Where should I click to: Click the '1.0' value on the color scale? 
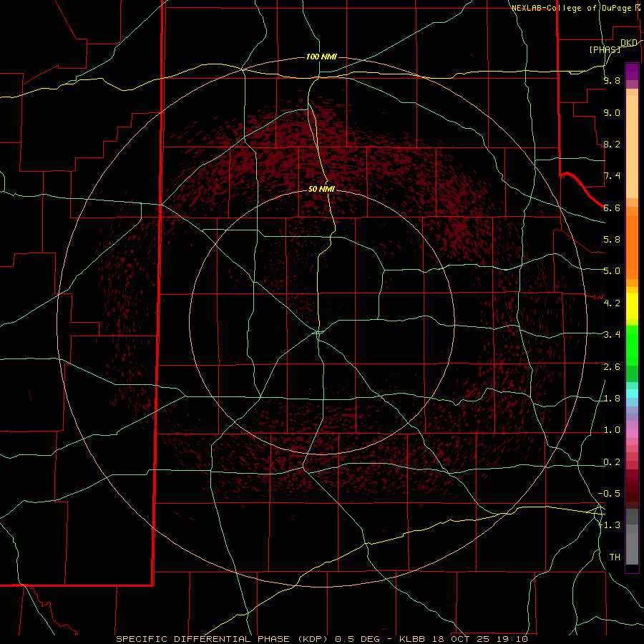coord(612,430)
